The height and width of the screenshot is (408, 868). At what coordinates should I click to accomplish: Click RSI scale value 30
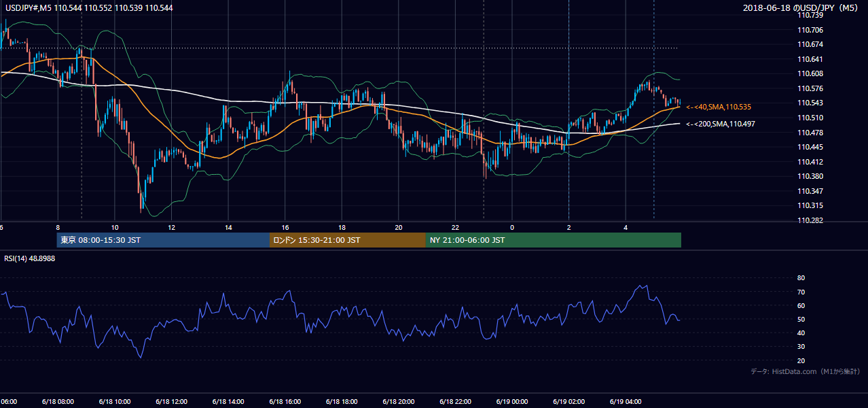(801, 347)
